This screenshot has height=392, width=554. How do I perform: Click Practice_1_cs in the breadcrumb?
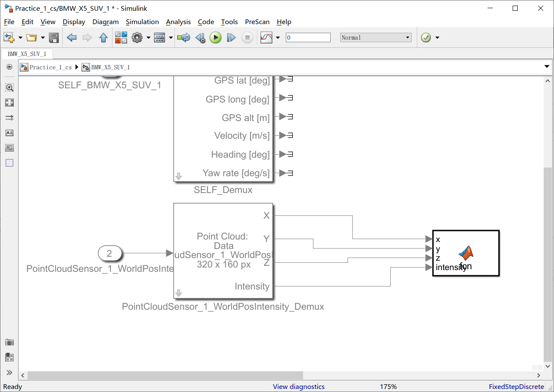tap(50, 67)
